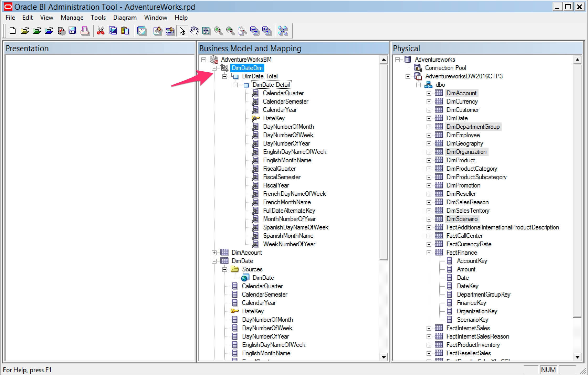The image size is (588, 375).
Task: Click the Adventureworks database cylinder icon
Action: [408, 60]
